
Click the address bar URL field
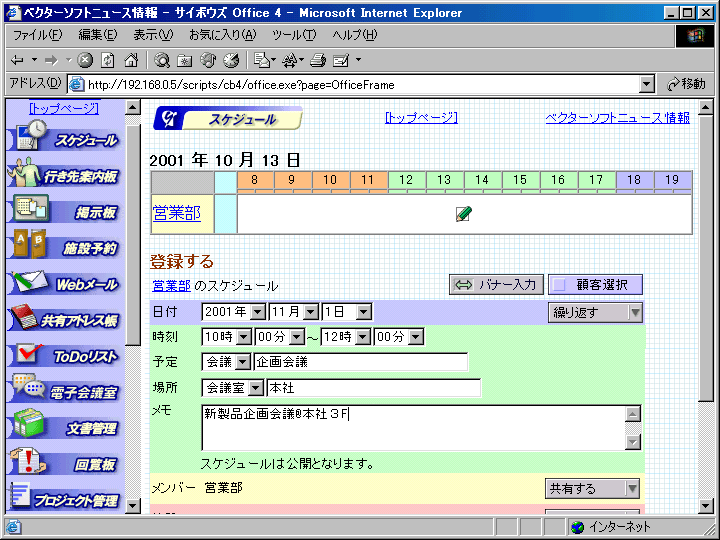(354, 84)
